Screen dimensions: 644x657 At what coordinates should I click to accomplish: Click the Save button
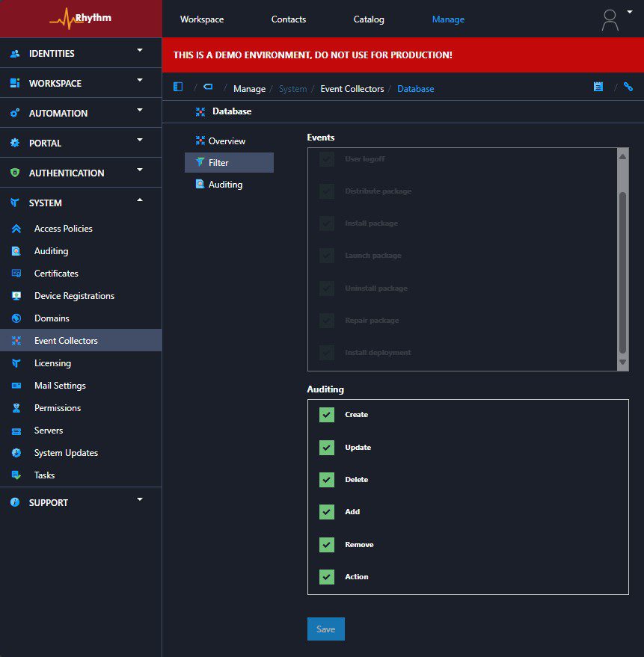325,629
